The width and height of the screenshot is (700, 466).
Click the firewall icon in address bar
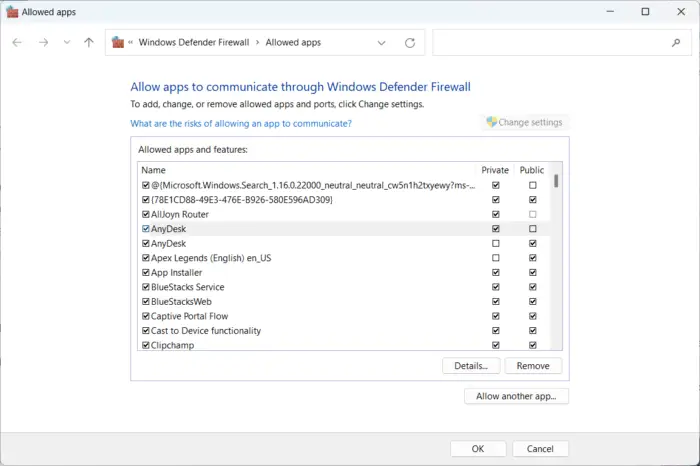(119, 43)
